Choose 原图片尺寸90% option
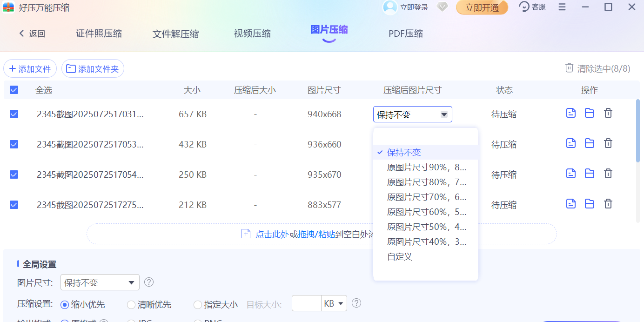 pos(426,167)
